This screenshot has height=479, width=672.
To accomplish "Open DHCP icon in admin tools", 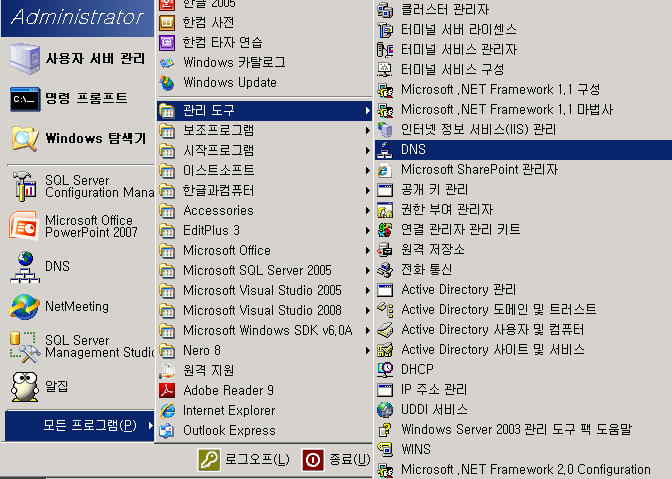I will pos(385,369).
